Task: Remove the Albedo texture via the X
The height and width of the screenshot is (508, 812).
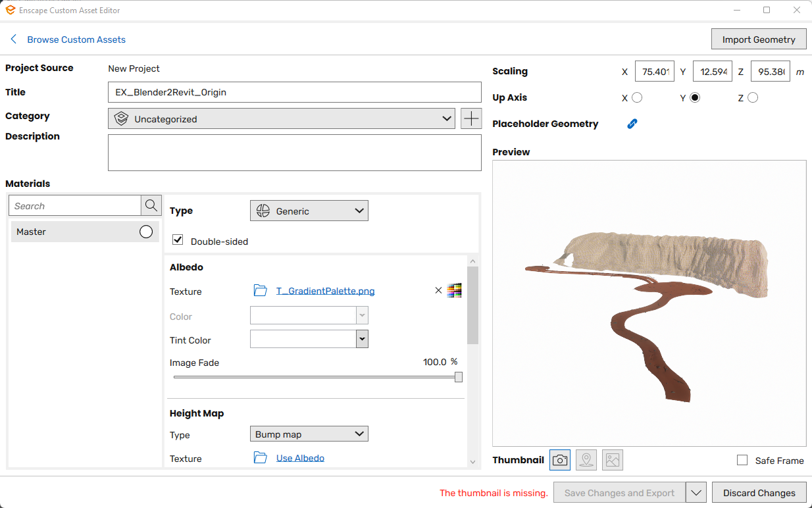Action: (x=438, y=290)
